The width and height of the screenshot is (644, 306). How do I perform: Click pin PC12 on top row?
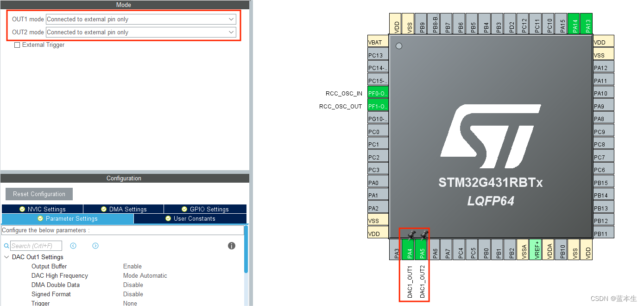pyautogui.click(x=524, y=23)
